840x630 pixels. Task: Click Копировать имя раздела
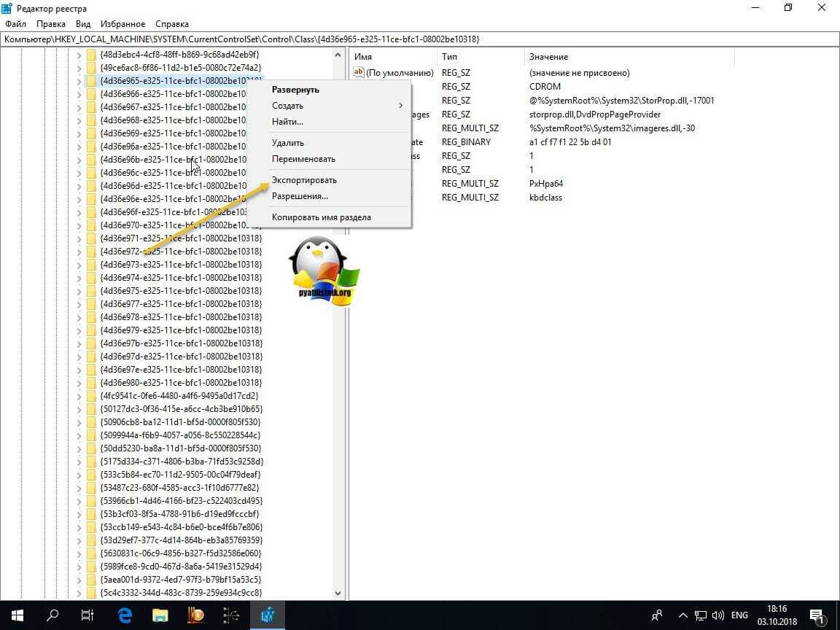(321, 217)
